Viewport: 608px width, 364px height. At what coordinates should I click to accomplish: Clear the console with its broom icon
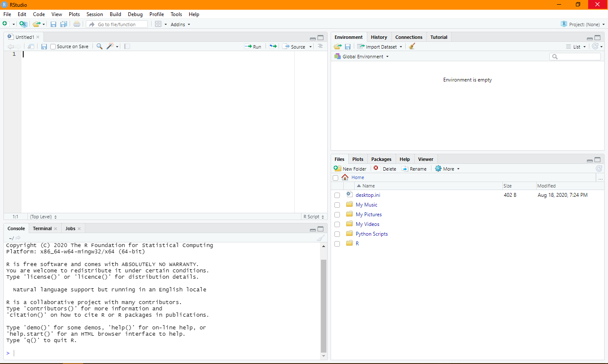point(321,238)
